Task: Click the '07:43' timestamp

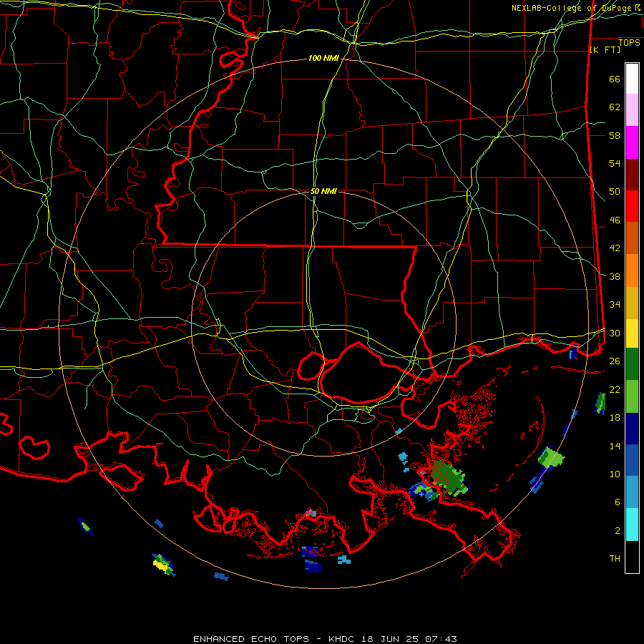Action: coord(441,639)
